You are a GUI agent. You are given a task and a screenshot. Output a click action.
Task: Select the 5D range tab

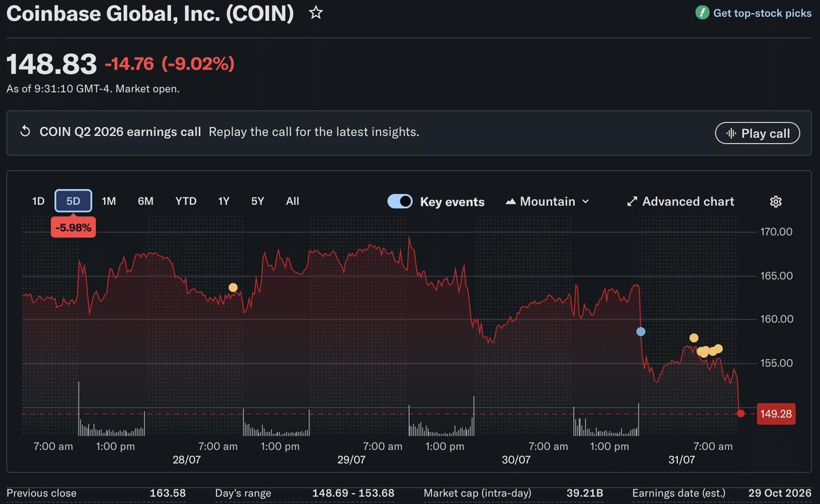tap(73, 201)
